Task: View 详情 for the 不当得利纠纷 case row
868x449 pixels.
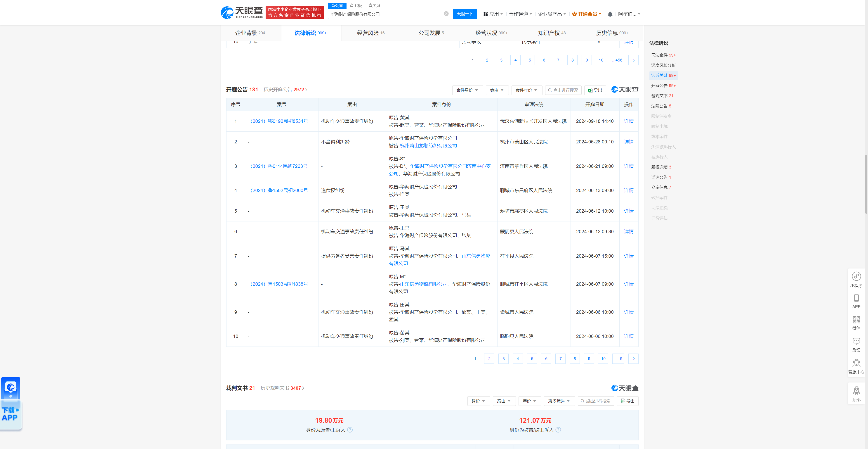Action: tap(629, 142)
